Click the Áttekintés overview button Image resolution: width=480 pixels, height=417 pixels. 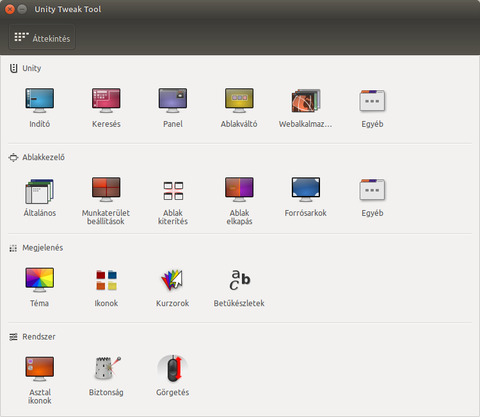[42, 37]
